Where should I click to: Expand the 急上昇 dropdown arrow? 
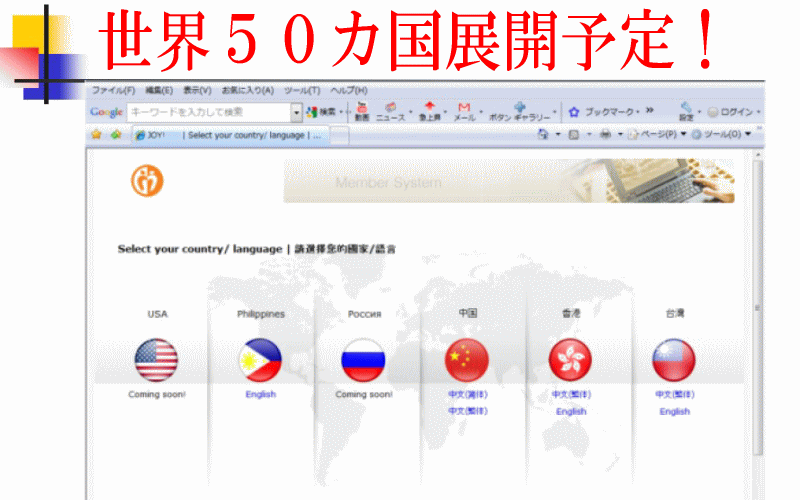(445, 112)
